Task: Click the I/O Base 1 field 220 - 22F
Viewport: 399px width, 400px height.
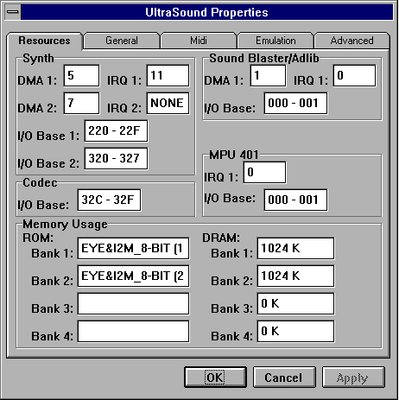Action: coord(116,131)
